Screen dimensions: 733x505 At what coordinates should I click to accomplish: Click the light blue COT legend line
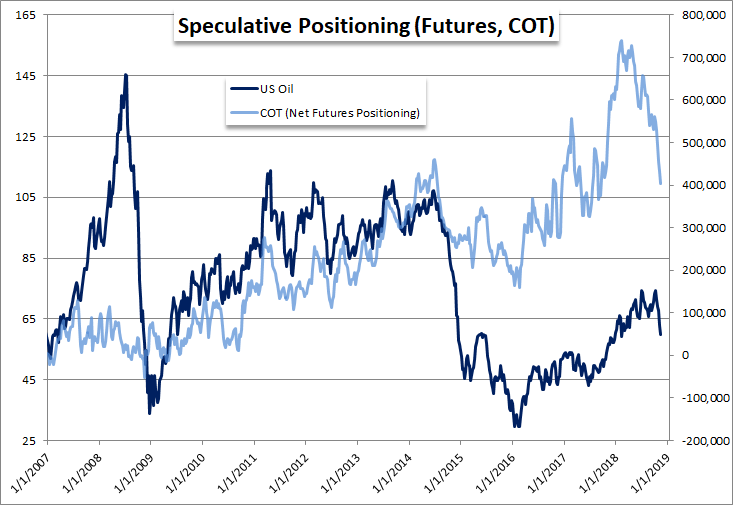pyautogui.click(x=244, y=113)
